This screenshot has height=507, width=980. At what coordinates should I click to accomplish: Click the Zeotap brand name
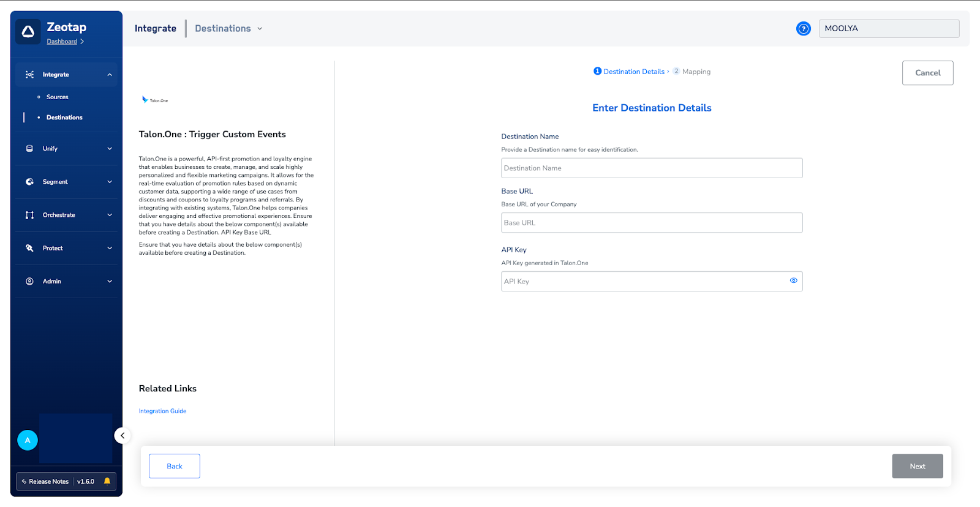click(67, 27)
